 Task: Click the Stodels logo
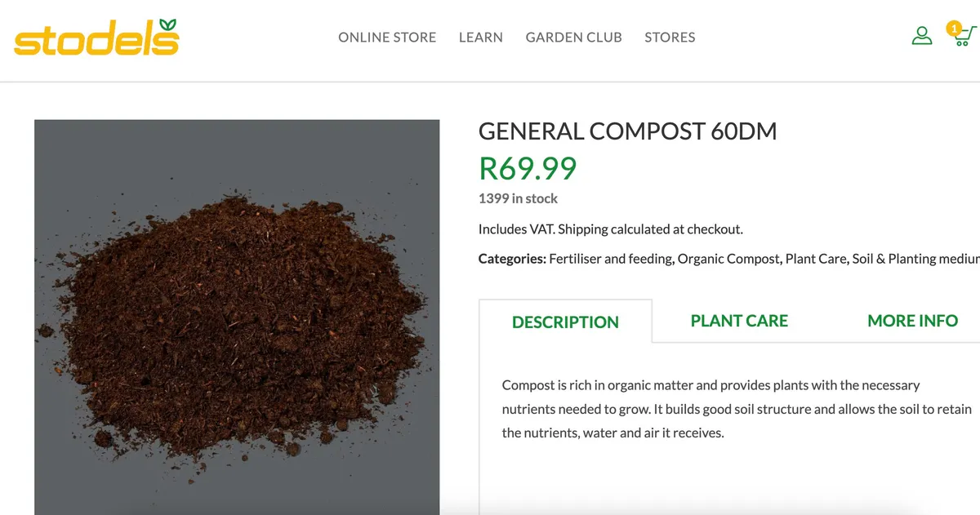tap(96, 38)
